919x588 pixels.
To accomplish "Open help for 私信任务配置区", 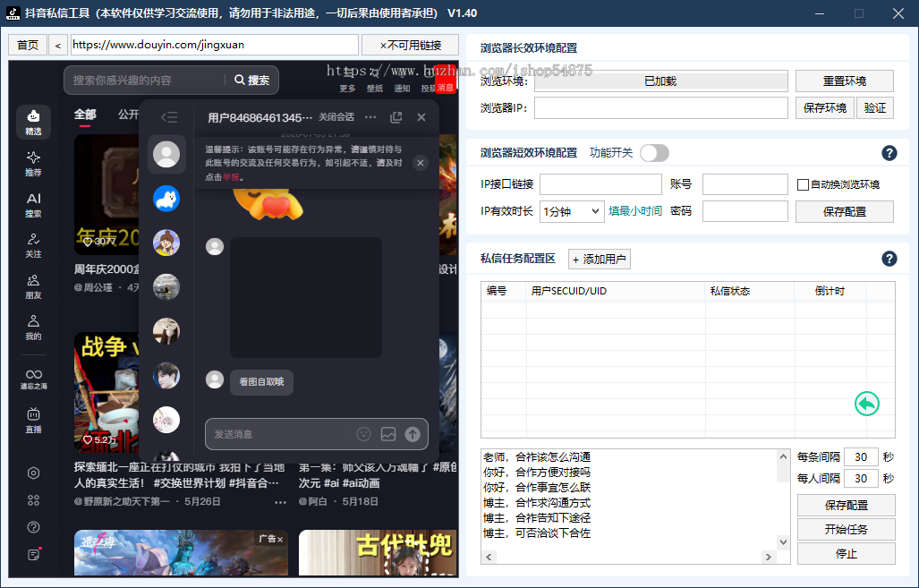I will pos(889,259).
